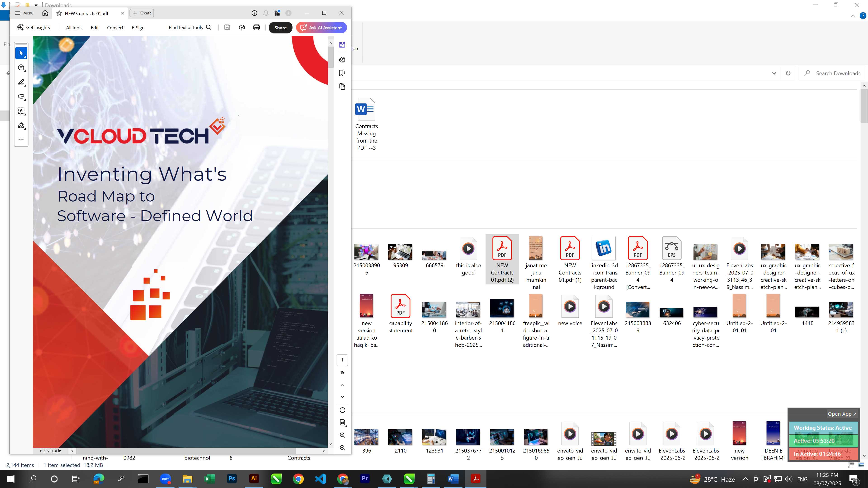Go to Acrobat Home icon
This screenshot has width=868, height=488.
coord(45,13)
